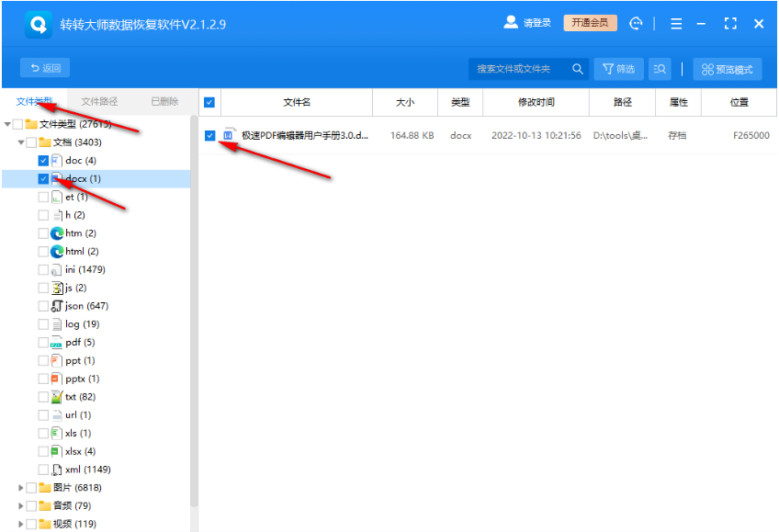Open the hamburger menu in title bar
The image size is (779, 532).
[676, 24]
